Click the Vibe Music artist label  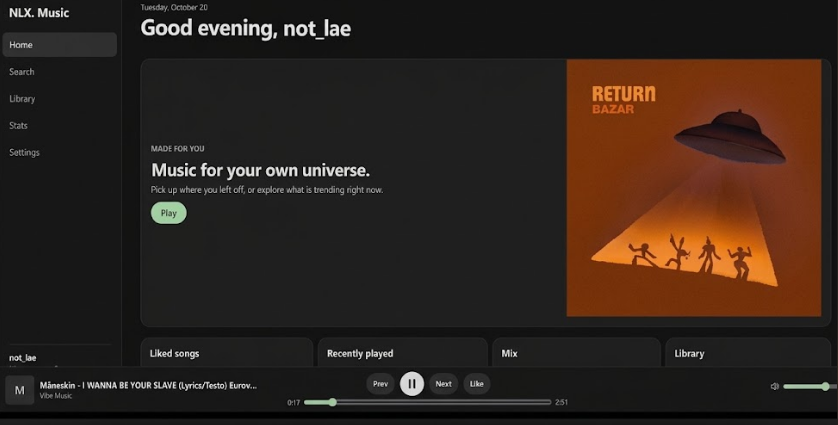[x=56, y=396]
